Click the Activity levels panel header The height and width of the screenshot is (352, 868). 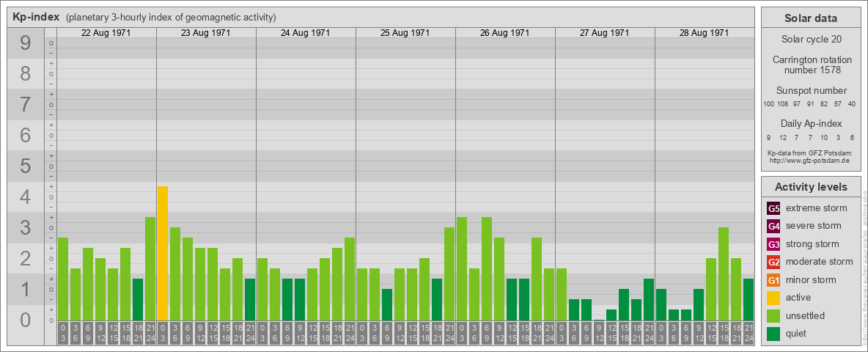pos(811,187)
